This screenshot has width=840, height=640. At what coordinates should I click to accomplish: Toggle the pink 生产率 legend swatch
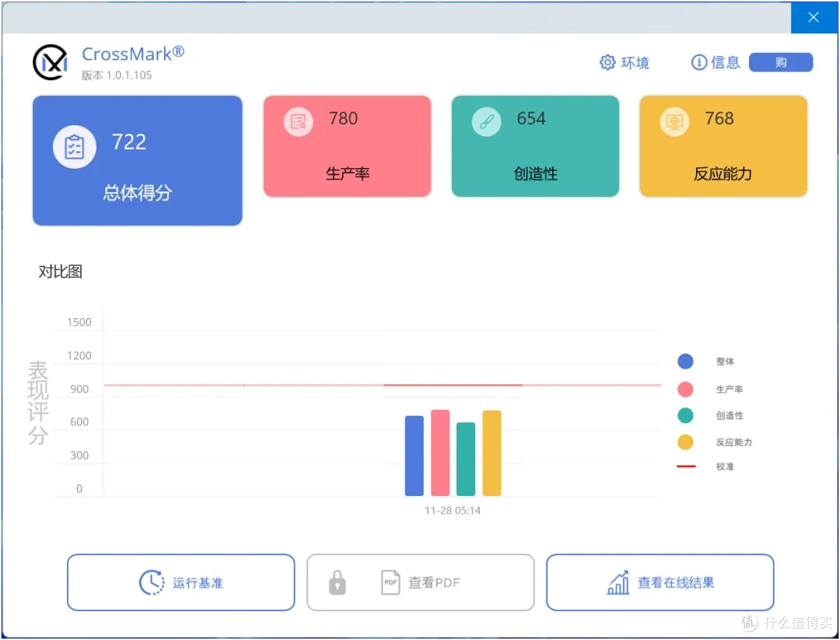click(x=685, y=390)
